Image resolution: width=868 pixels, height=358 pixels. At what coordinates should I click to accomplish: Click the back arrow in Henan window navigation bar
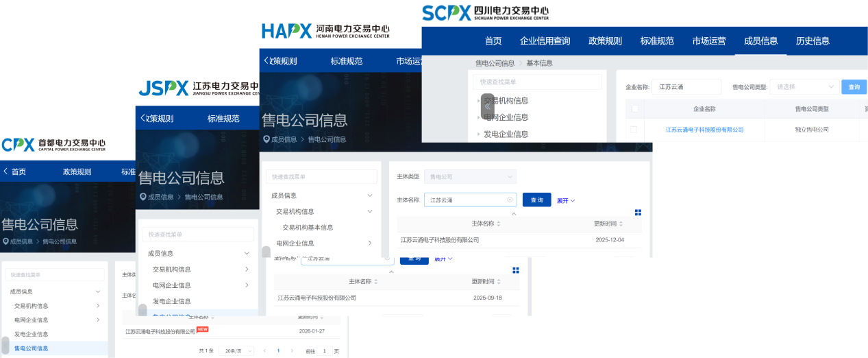[x=266, y=61]
